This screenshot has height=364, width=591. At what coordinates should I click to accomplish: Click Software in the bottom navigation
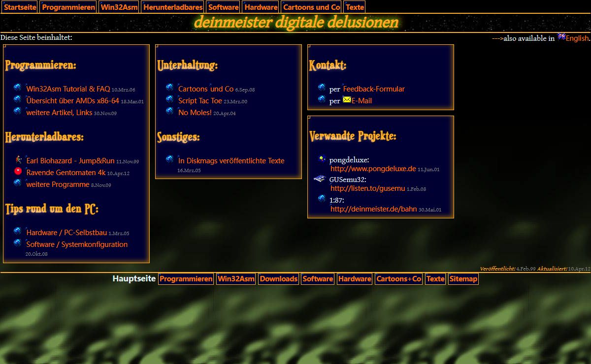(318, 279)
